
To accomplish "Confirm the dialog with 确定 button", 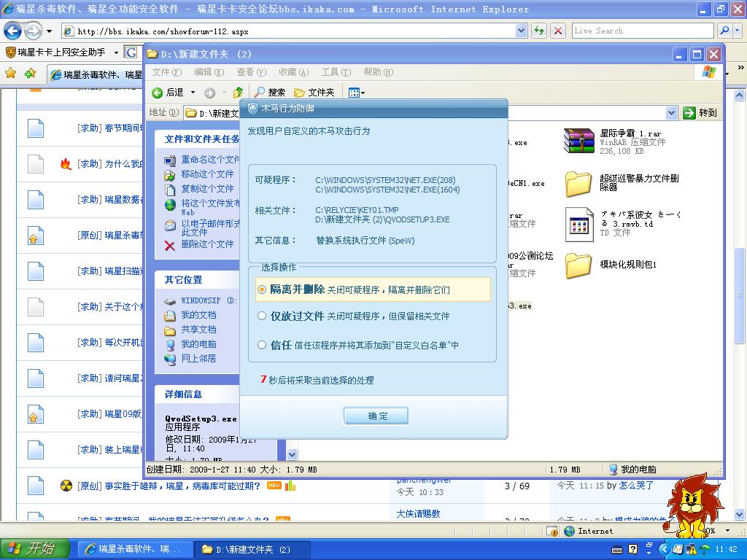I will (376, 416).
